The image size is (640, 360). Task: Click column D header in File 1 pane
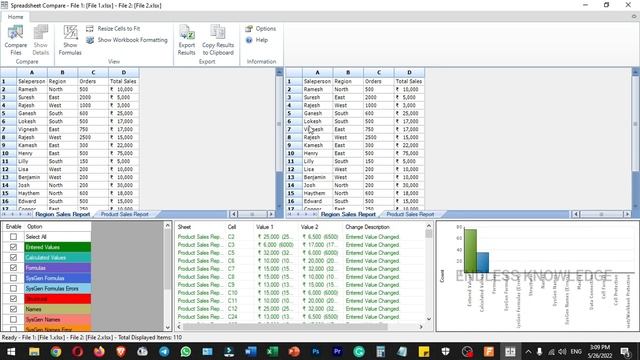tap(124, 73)
